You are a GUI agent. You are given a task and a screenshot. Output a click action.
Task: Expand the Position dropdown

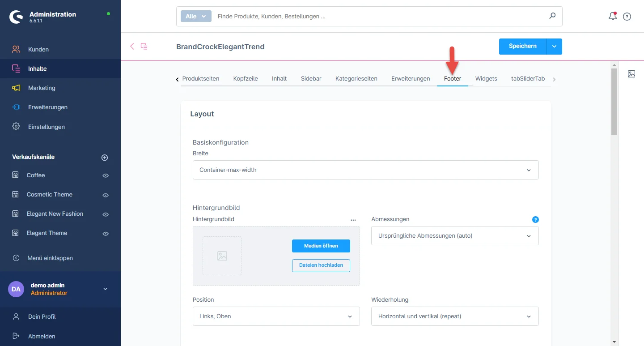point(276,316)
